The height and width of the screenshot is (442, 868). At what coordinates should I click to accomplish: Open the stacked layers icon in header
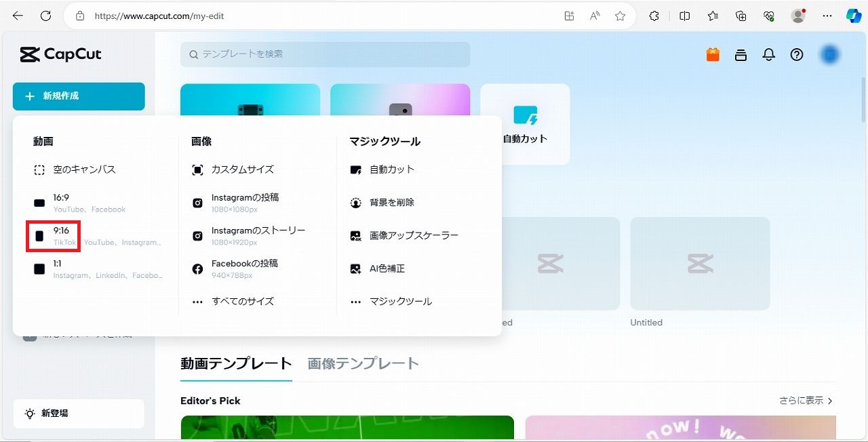coord(741,55)
